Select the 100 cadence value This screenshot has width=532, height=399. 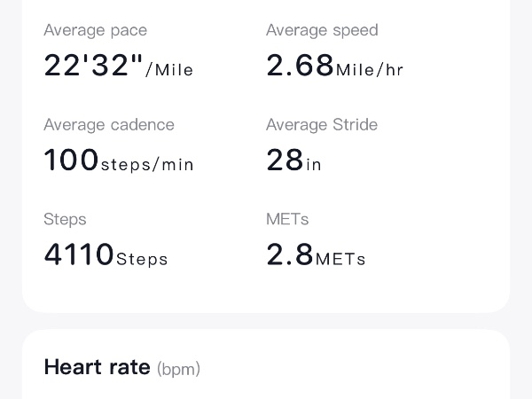[x=71, y=160]
